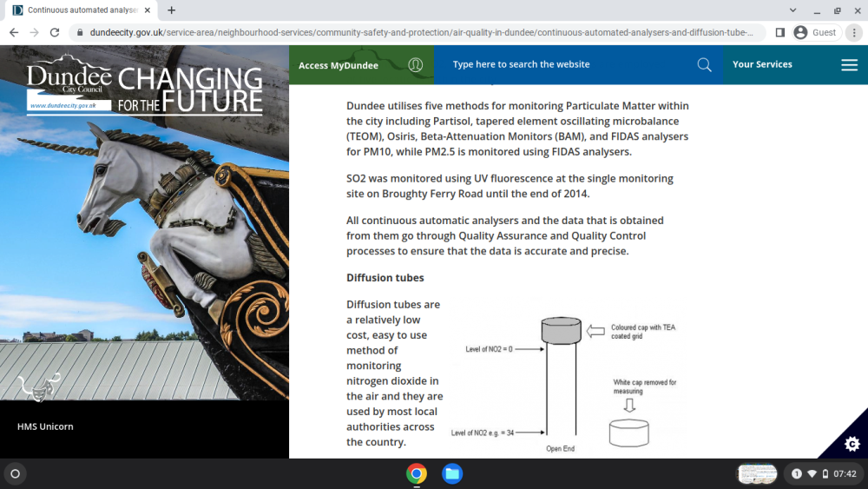
Task: Open Access MyDundee login
Action: (x=339, y=65)
